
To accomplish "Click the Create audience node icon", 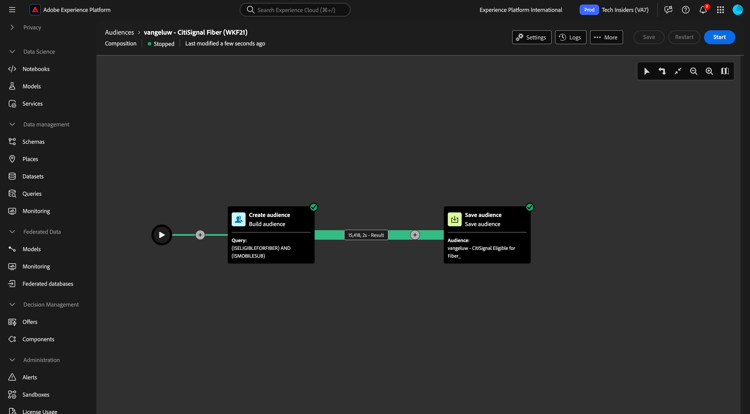I will (239, 219).
